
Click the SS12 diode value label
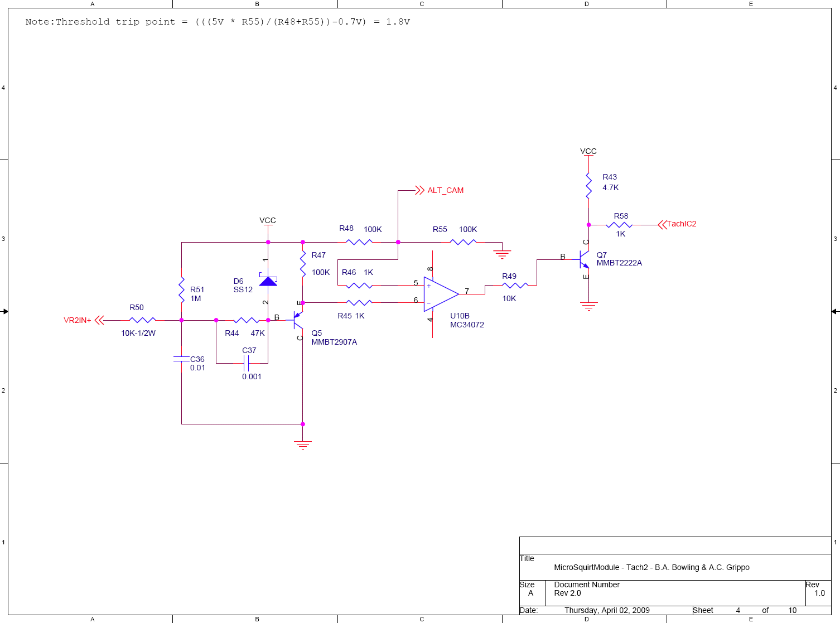243,289
